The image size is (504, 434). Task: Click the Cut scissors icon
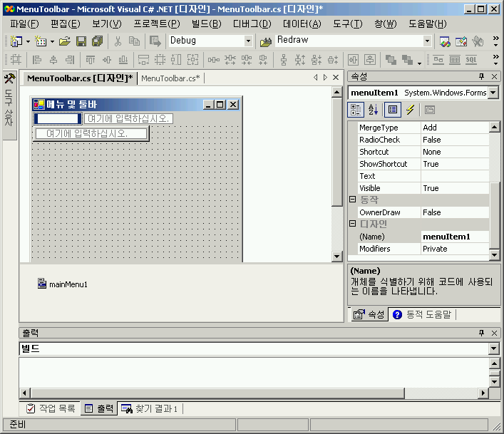point(118,41)
